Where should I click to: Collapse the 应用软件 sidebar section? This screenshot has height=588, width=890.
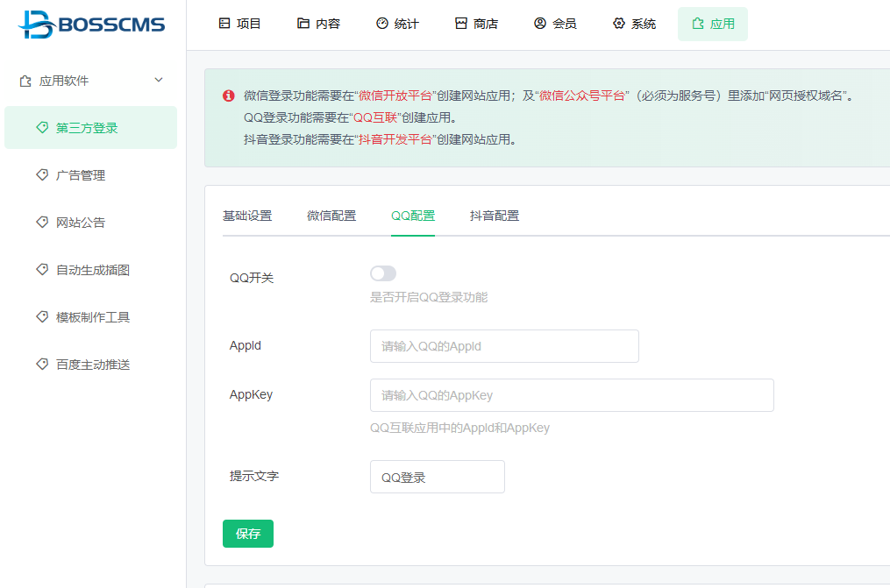pyautogui.click(x=159, y=81)
